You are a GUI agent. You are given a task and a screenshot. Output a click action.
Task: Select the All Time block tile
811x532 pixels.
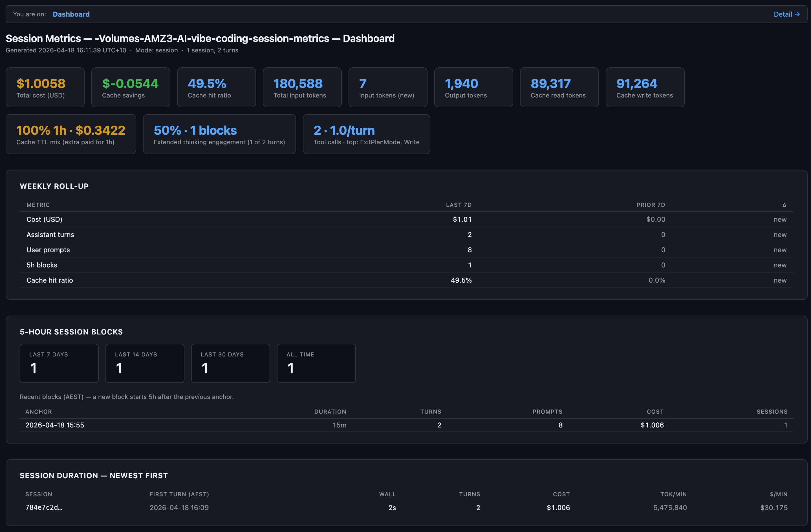[316, 363]
